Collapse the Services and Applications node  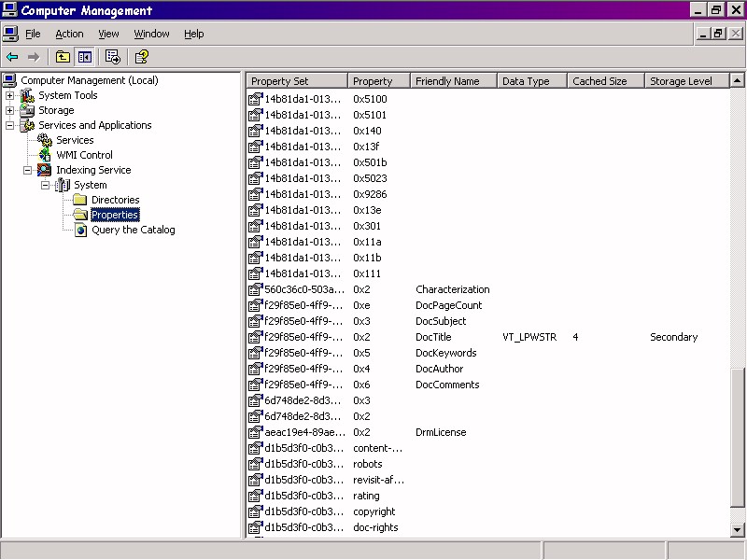point(9,126)
